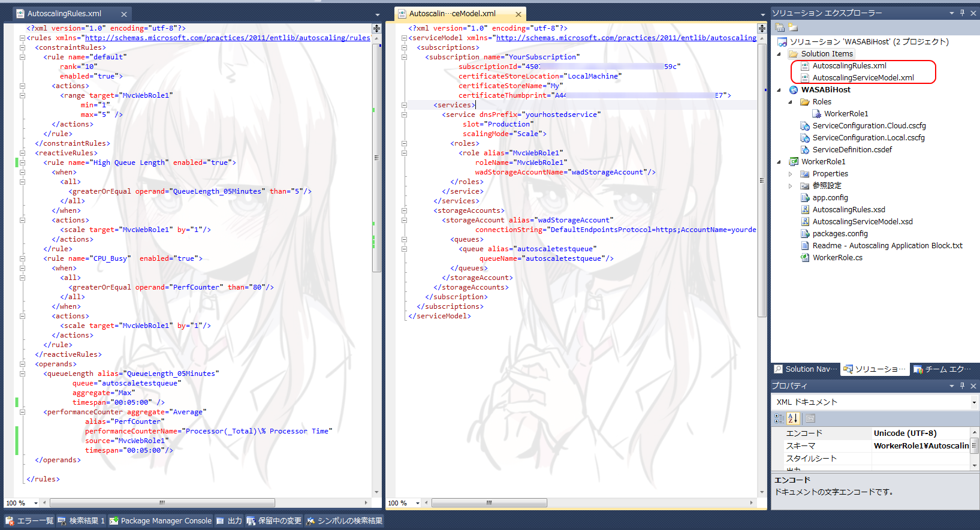Open the 保留中の変更 pending changes tab
980x530 pixels.
tap(274, 521)
